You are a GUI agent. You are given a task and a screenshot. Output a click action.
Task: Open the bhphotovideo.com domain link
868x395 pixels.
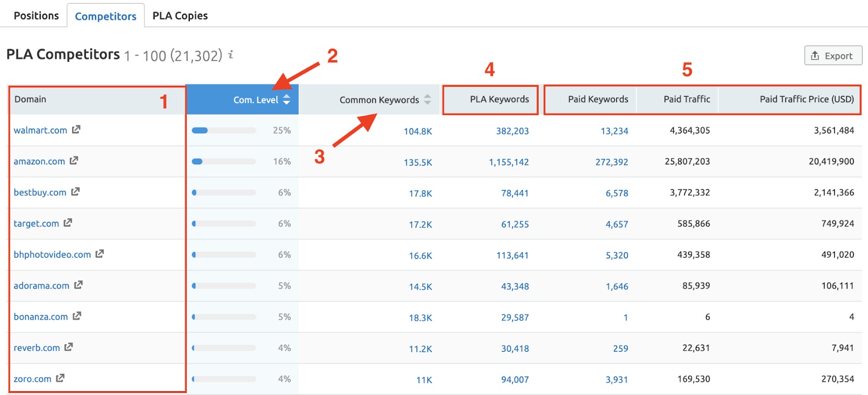[53, 254]
